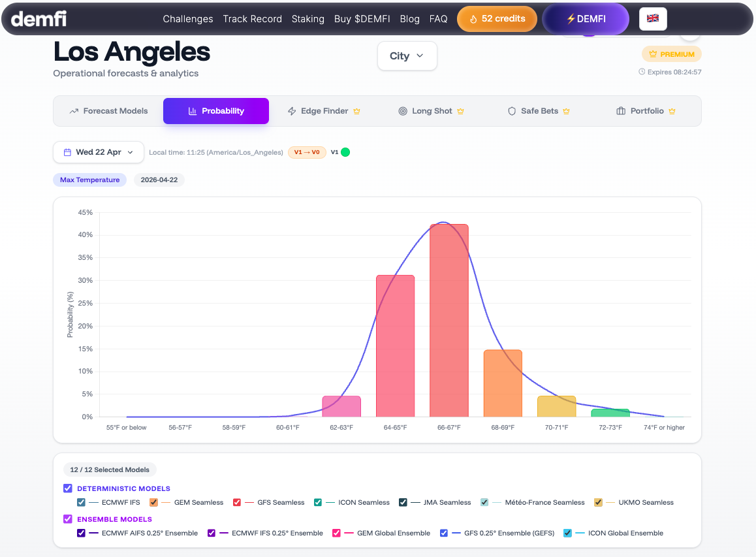The image size is (756, 557).
Task: Open the City dropdown
Action: (x=407, y=56)
